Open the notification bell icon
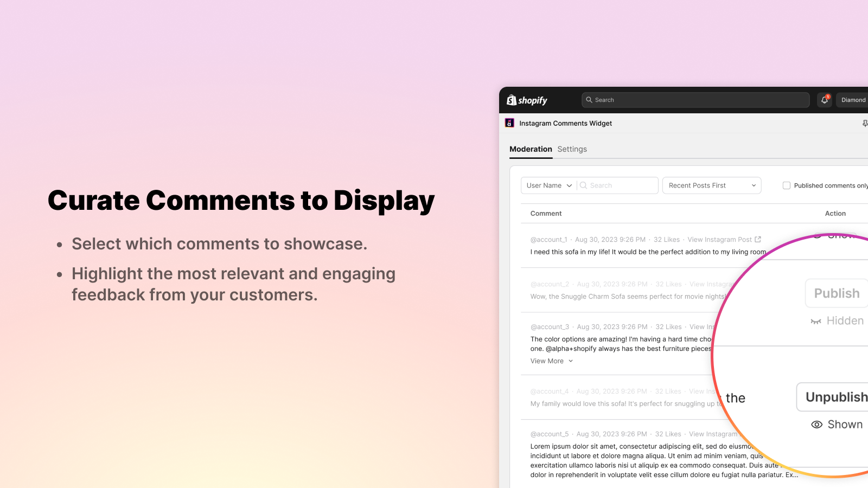 (x=825, y=100)
